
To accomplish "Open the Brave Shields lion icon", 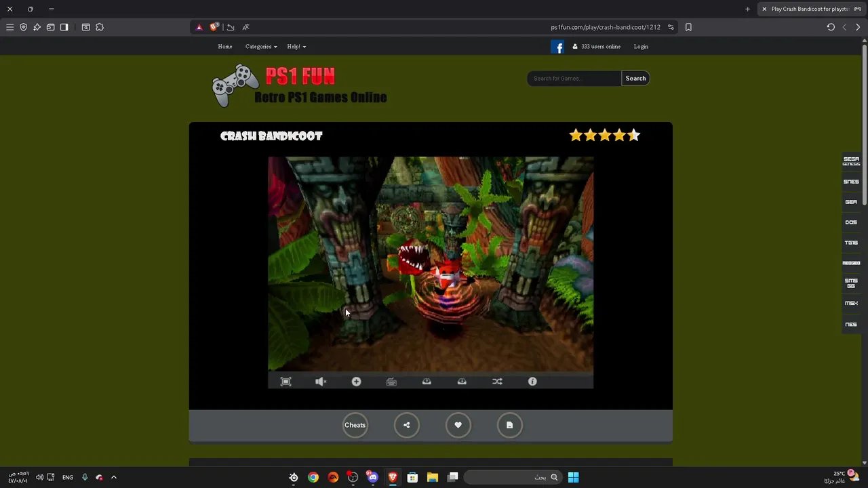I will tap(214, 27).
